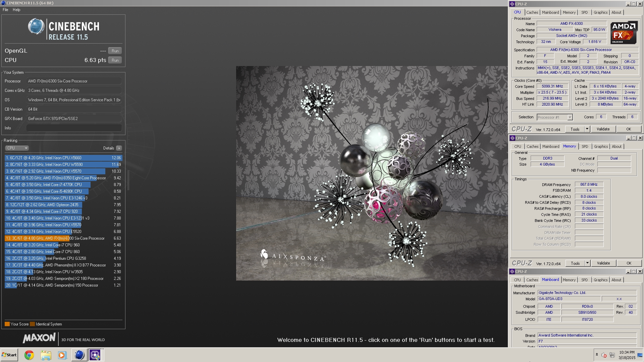The image size is (644, 362).
Task: Open About tab in bottom CPU-Z window
Action: 616,280
